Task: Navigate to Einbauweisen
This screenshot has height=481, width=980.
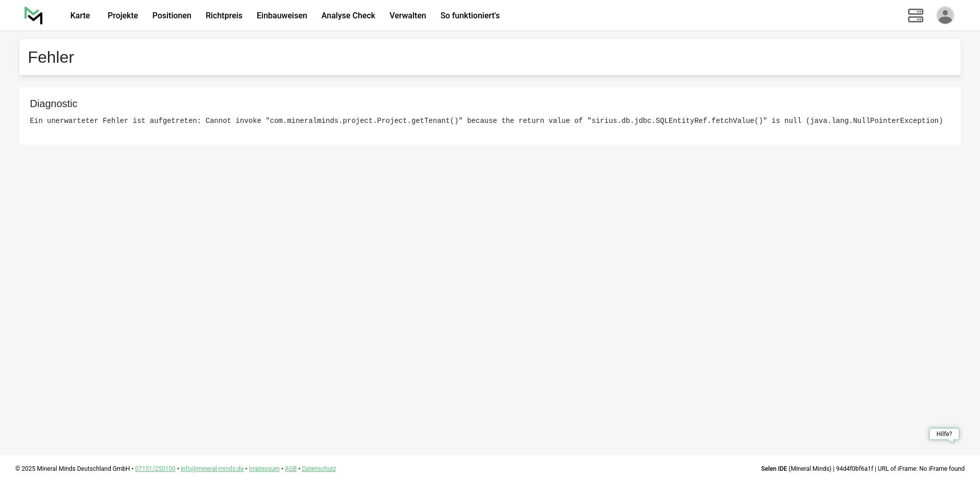Action: [x=282, y=16]
